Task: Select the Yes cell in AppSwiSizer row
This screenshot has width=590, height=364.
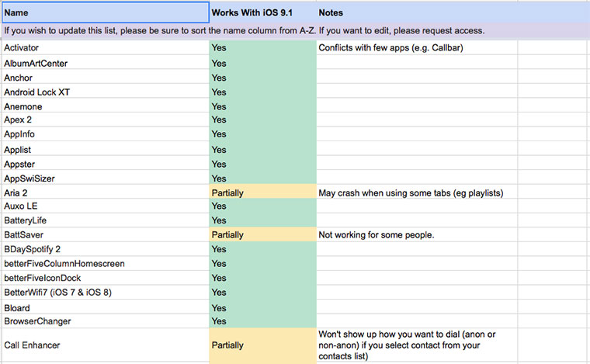Action: point(262,177)
